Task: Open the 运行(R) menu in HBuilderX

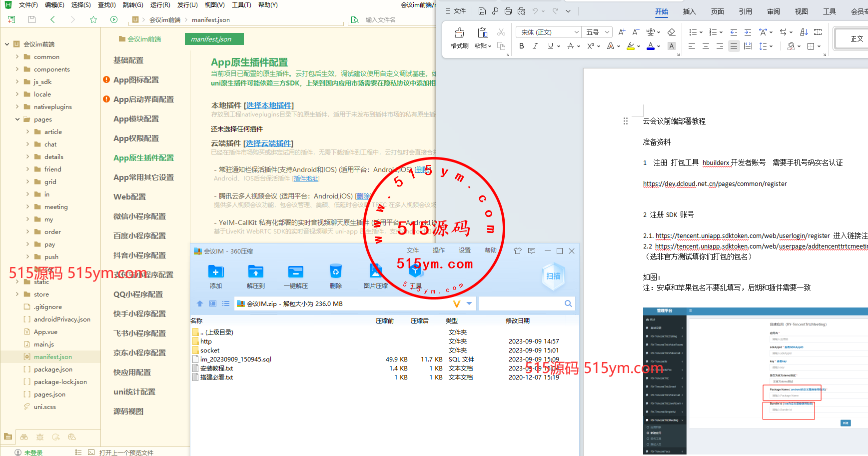Action: (160, 5)
